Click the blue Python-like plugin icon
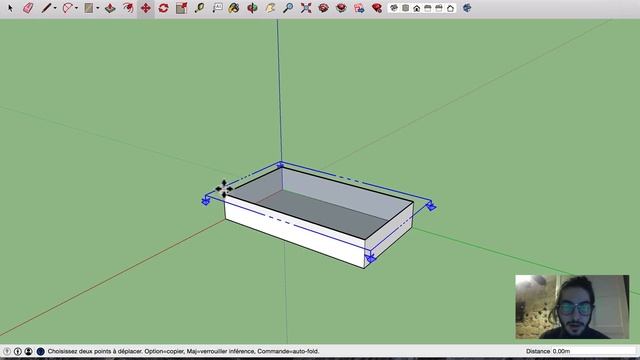This screenshot has height=360, width=640. pos(467,8)
